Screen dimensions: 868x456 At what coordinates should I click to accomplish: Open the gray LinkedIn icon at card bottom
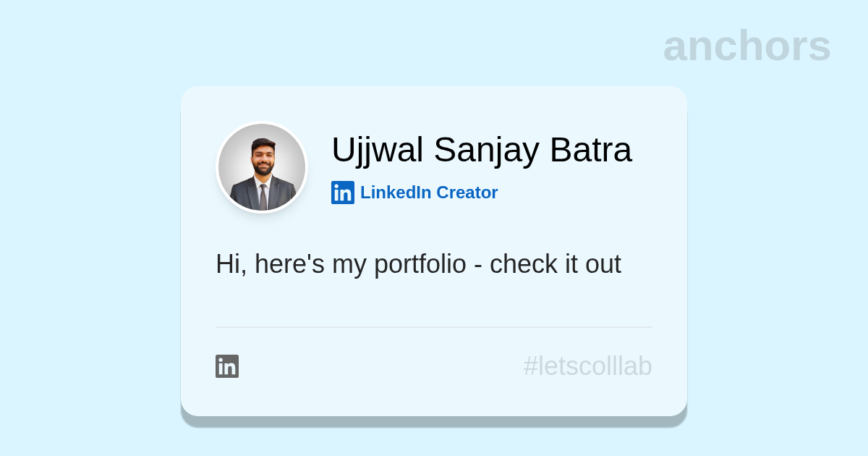tap(227, 366)
